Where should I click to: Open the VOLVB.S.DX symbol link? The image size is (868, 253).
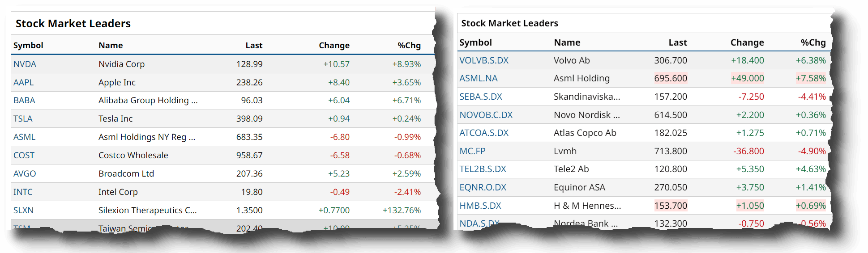point(484,60)
